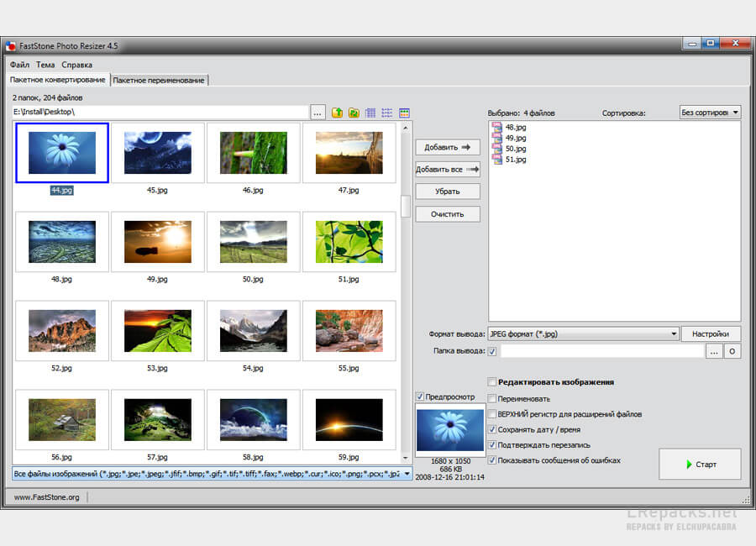Open the Файл menu
This screenshot has height=546, width=756.
pyautogui.click(x=19, y=65)
